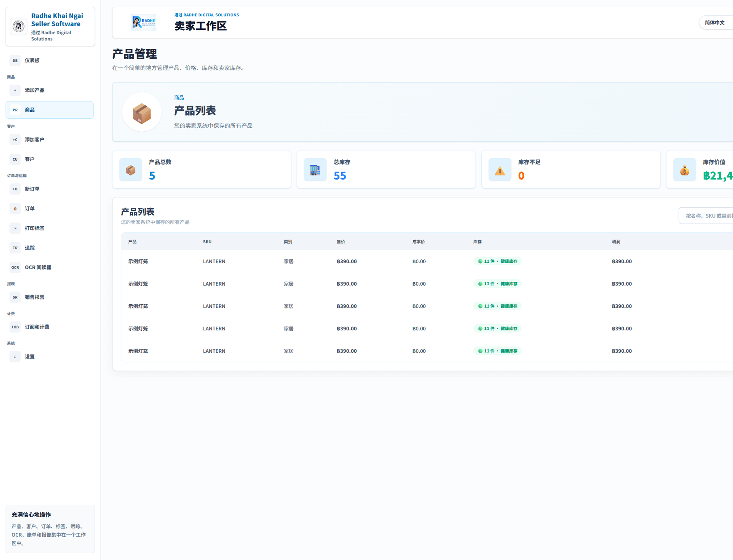Image resolution: width=733 pixels, height=560 pixels.
Task: Click the 库存不足 value 0
Action: 521,176
